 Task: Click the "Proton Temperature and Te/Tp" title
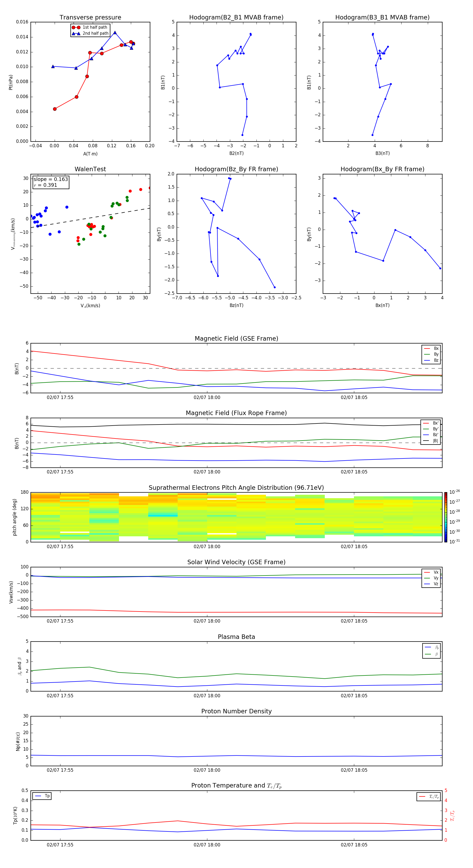click(x=236, y=786)
